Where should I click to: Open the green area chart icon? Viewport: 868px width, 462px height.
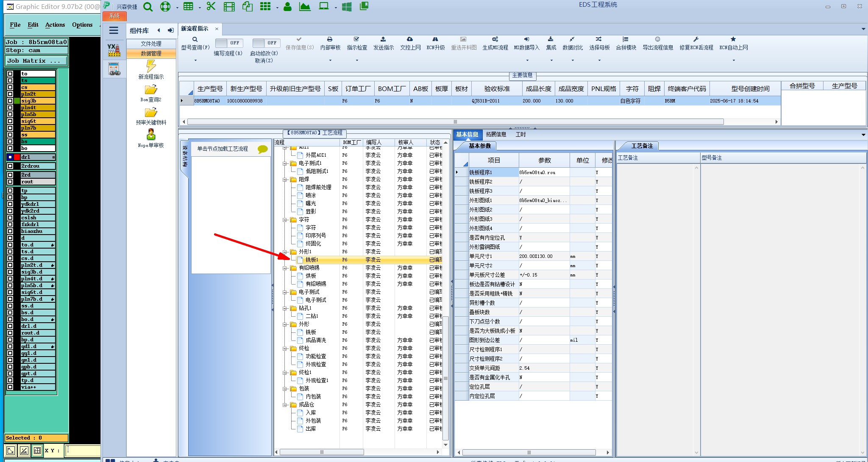click(305, 6)
